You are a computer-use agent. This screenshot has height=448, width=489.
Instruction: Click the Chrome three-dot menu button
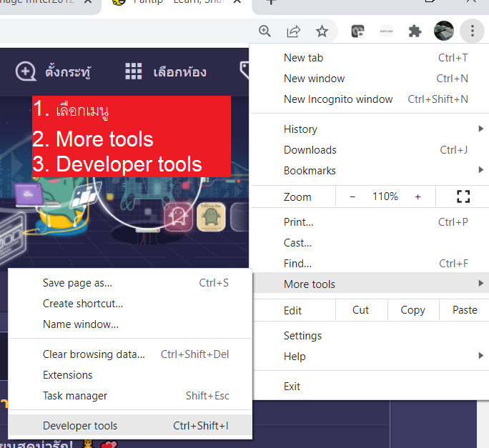[x=472, y=31]
